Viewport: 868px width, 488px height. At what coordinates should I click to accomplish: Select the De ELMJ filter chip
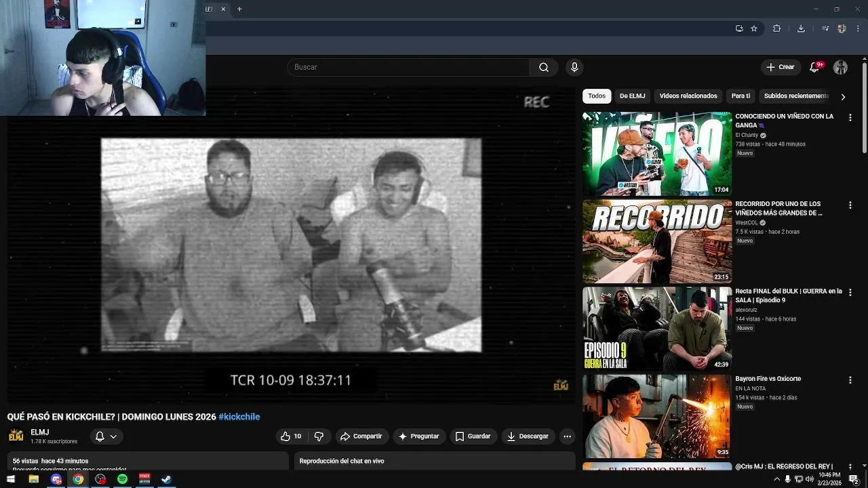[x=632, y=96]
